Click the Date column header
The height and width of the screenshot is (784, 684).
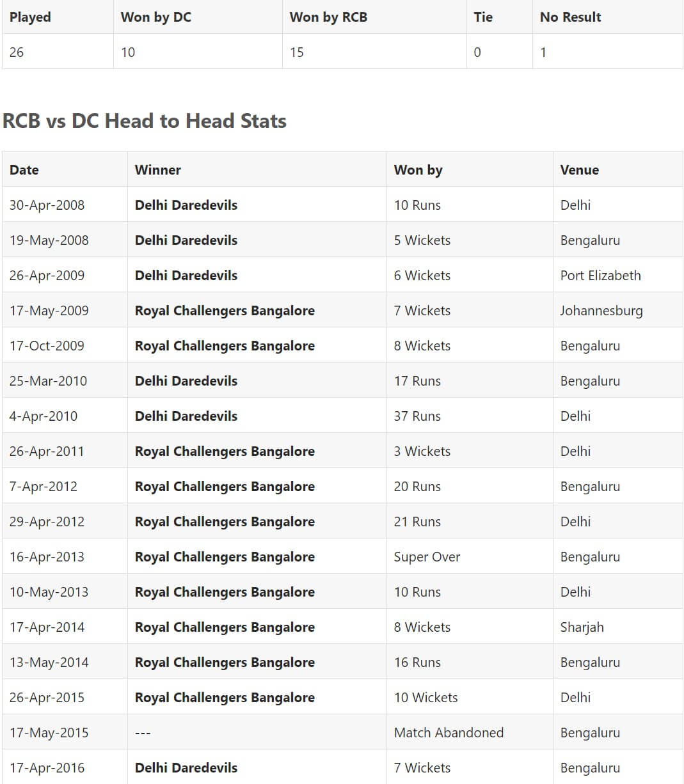coord(24,170)
